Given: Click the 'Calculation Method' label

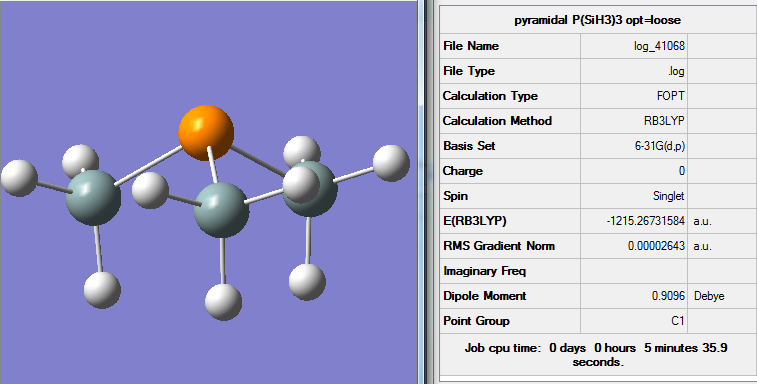Looking at the screenshot, I should 497,121.
